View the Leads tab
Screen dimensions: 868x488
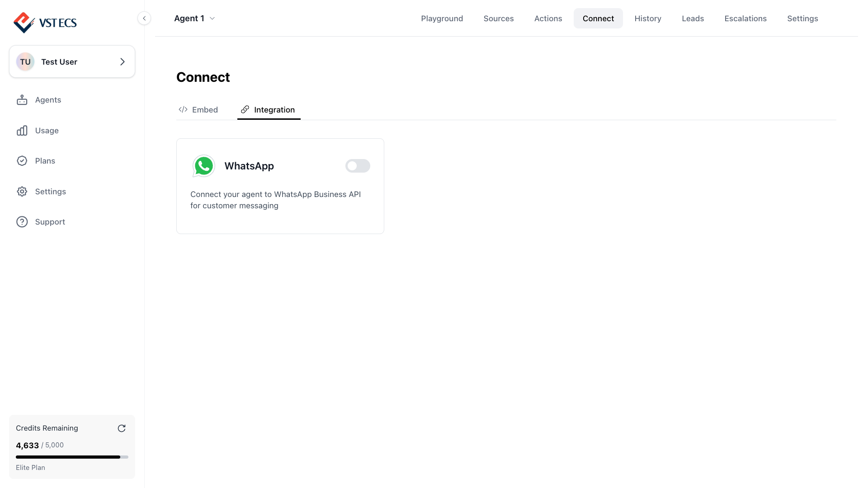click(693, 19)
